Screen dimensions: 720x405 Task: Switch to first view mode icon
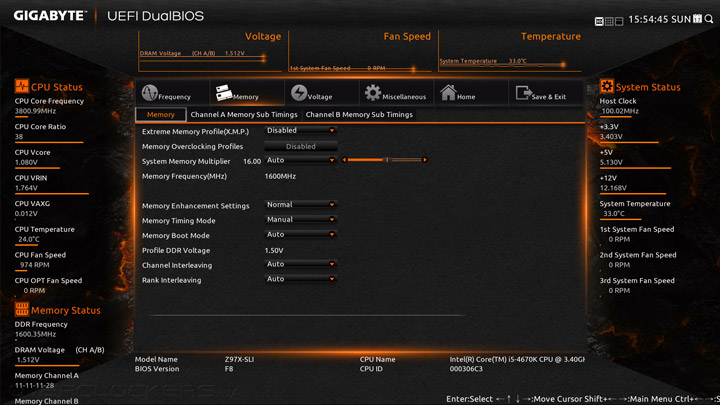[599, 22]
